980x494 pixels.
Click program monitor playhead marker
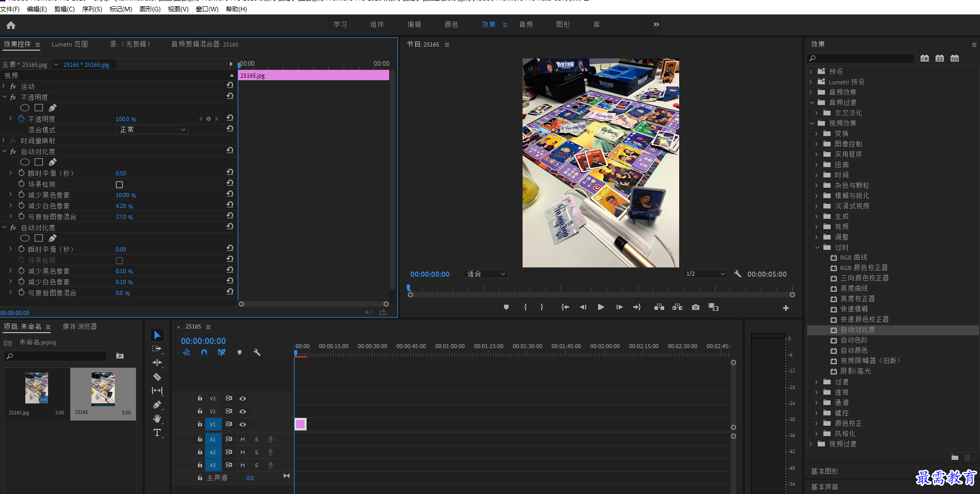[408, 288]
